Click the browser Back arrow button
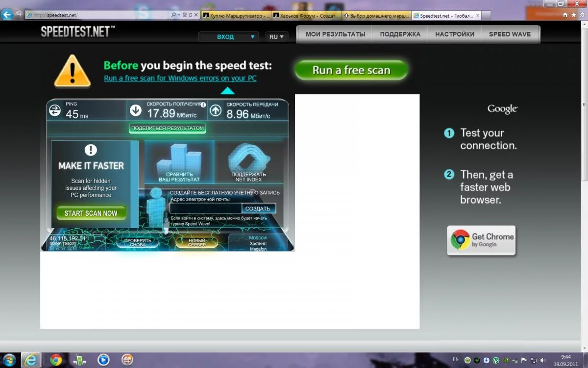Viewport: 588px width, 368px height. coord(7,14)
